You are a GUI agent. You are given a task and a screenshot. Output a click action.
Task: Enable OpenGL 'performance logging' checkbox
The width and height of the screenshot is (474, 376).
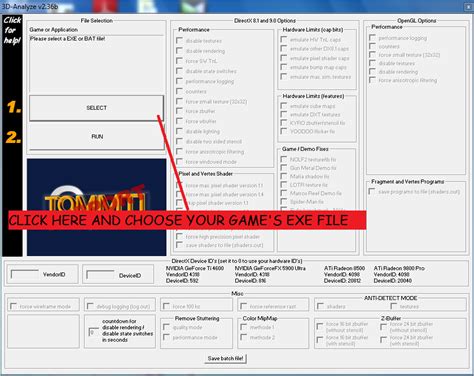tap(372, 38)
